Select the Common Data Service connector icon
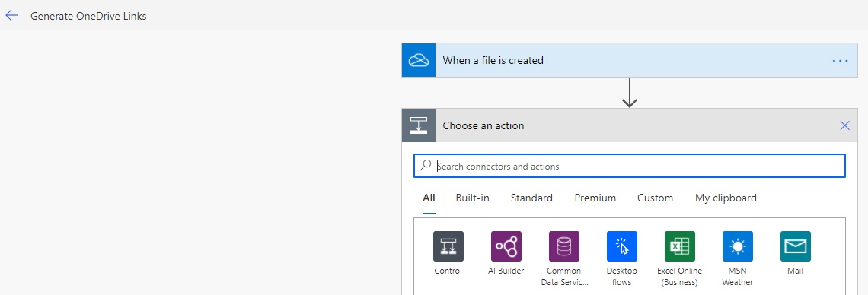This screenshot has height=295, width=868. pyautogui.click(x=564, y=246)
